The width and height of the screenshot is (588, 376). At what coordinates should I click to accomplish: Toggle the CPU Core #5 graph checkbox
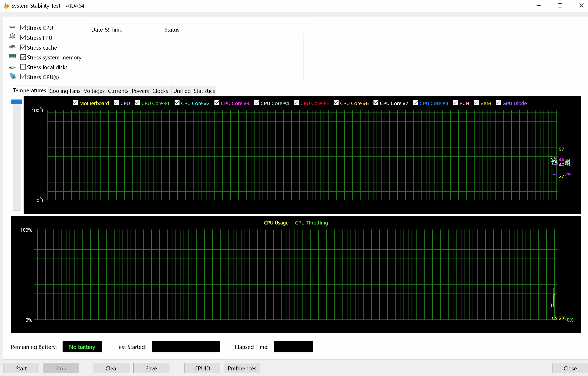pyautogui.click(x=296, y=103)
